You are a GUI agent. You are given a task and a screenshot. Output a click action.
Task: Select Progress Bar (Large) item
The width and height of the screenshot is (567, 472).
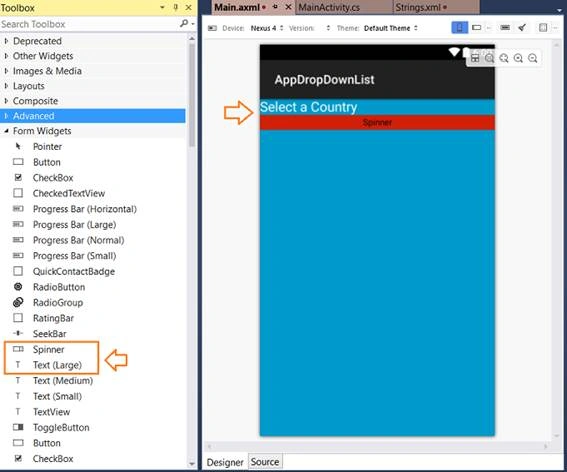74,225
